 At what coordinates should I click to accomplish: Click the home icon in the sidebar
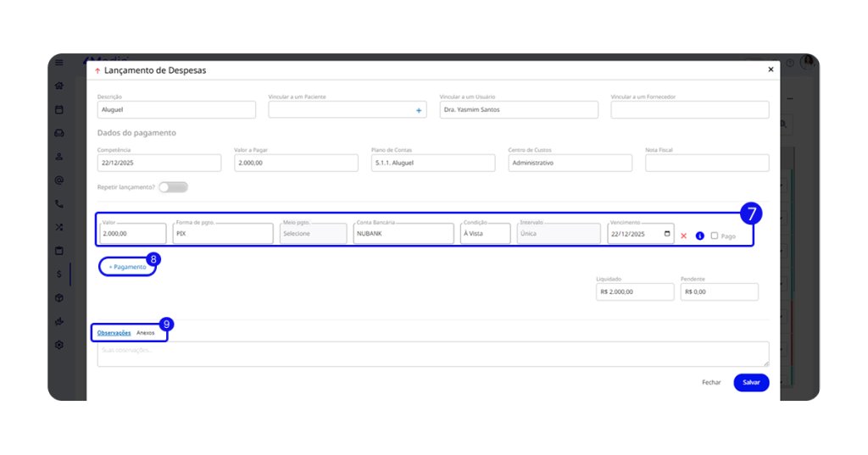pyautogui.click(x=59, y=86)
